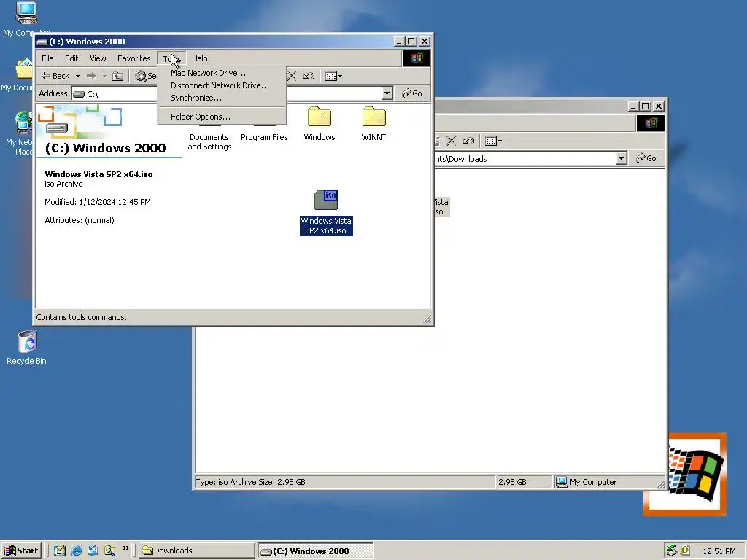
Task: Open the File menu in the C: window
Action: click(47, 58)
